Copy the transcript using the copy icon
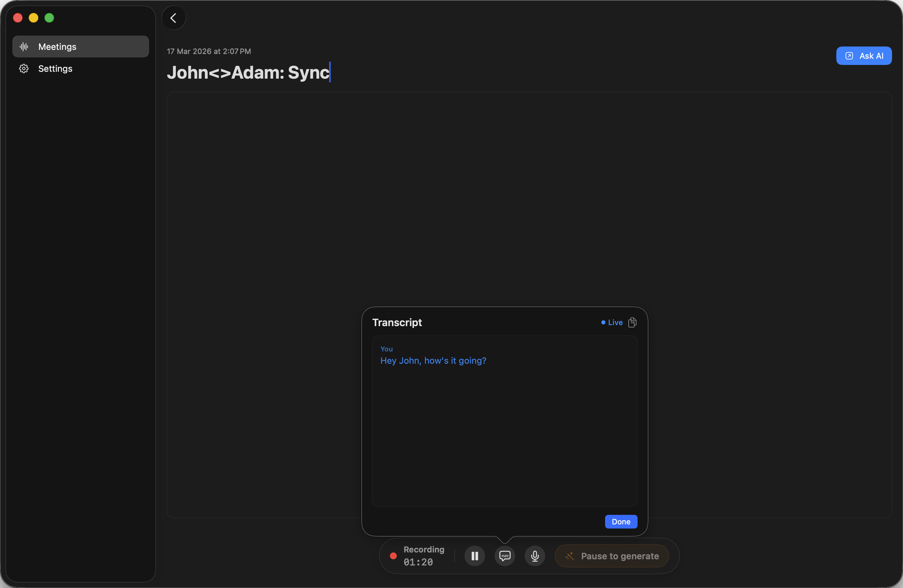Viewport: 903px width, 588px height. pyautogui.click(x=633, y=322)
